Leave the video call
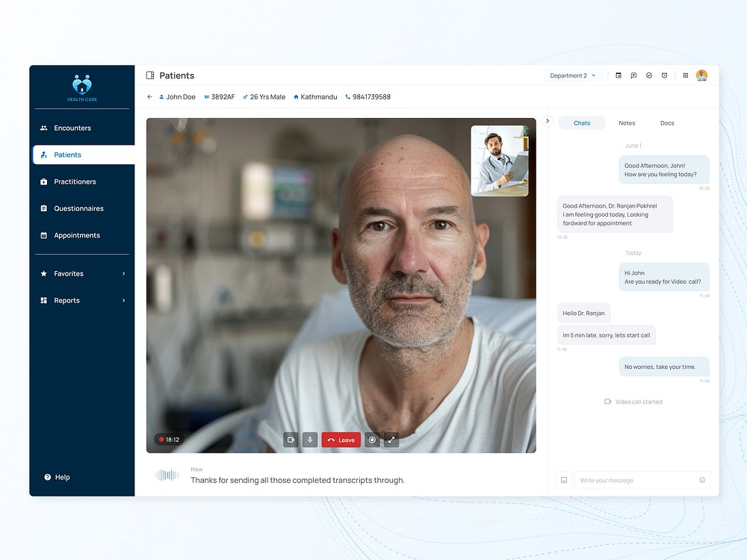Image resolution: width=747 pixels, height=560 pixels. 341,440
